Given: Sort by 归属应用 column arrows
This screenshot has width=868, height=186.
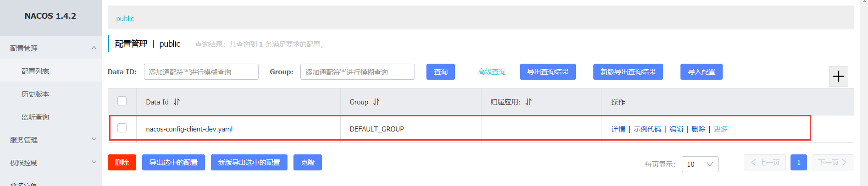Looking at the screenshot, I should [x=528, y=102].
